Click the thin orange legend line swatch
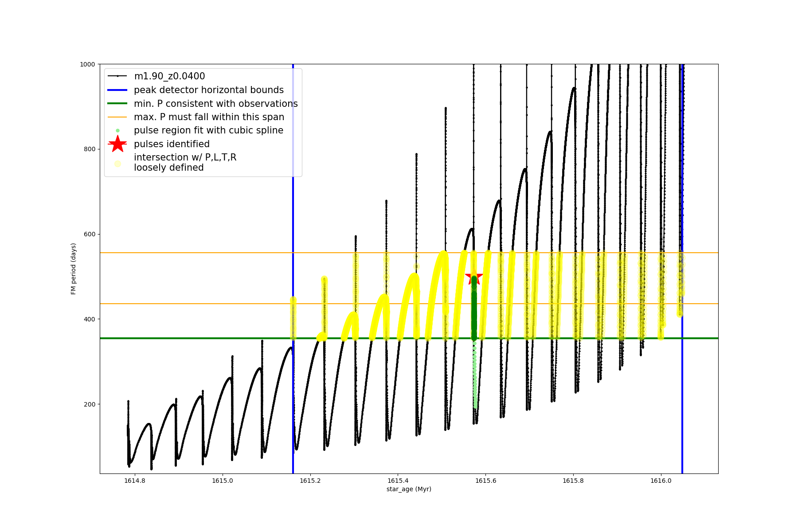Image resolution: width=798 pixels, height=532 pixels. point(117,117)
